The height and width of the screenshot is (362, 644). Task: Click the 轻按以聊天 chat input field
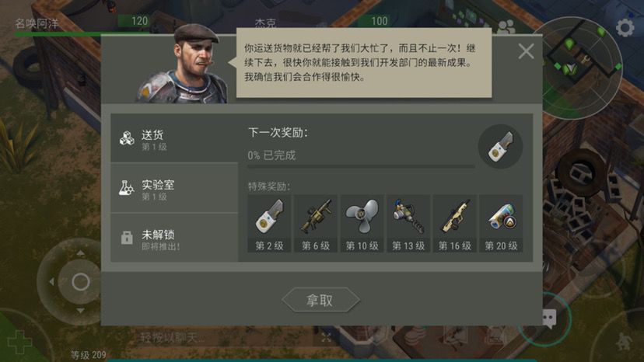click(x=230, y=338)
